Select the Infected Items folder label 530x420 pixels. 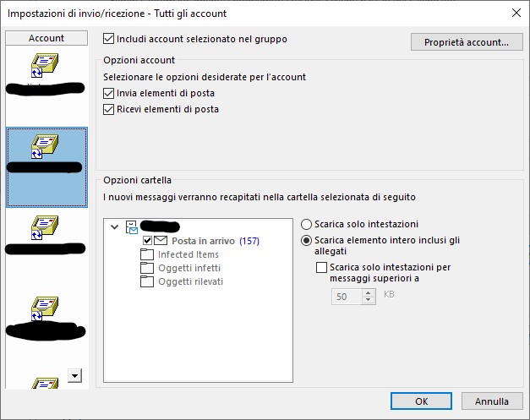pos(189,254)
